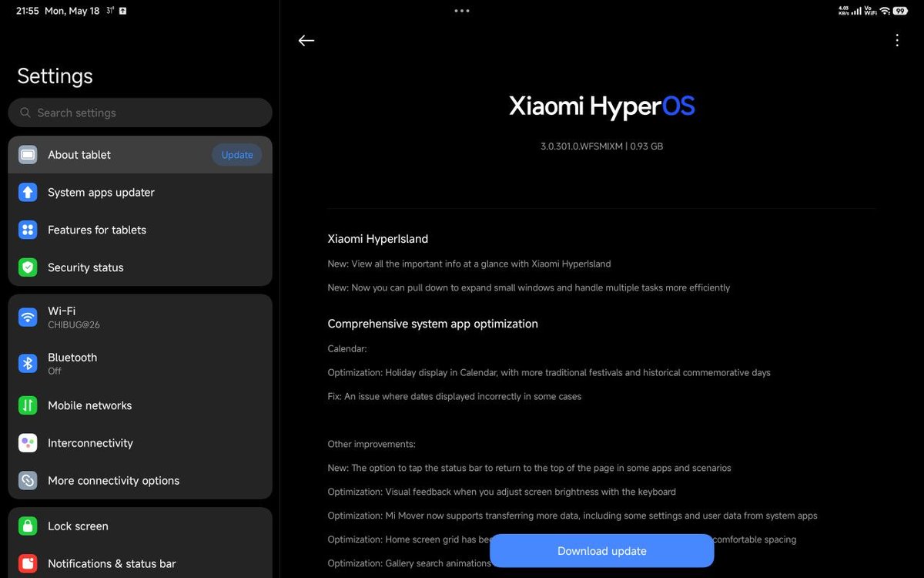Image resolution: width=924 pixels, height=578 pixels.
Task: Focus the Search settings field
Action: [x=140, y=113]
